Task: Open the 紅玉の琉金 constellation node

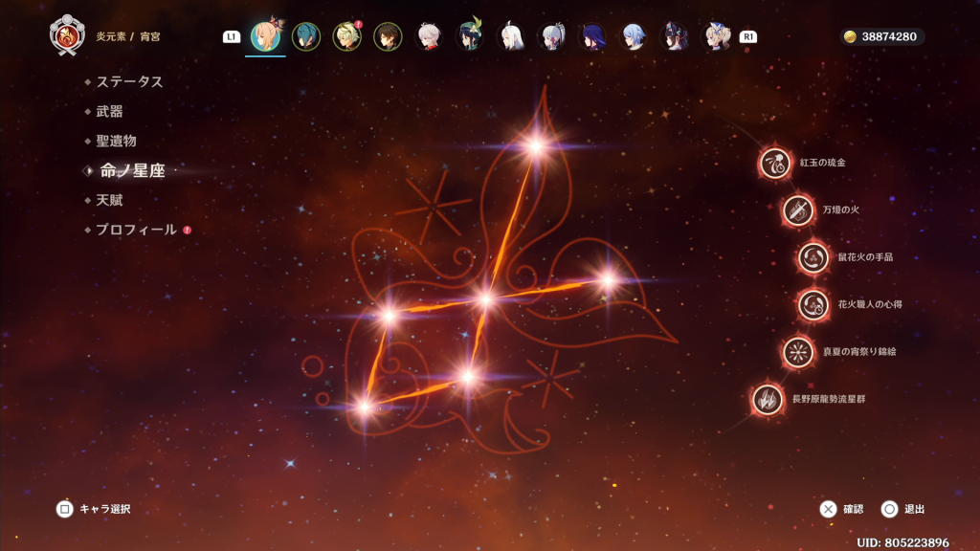Action: click(x=775, y=163)
